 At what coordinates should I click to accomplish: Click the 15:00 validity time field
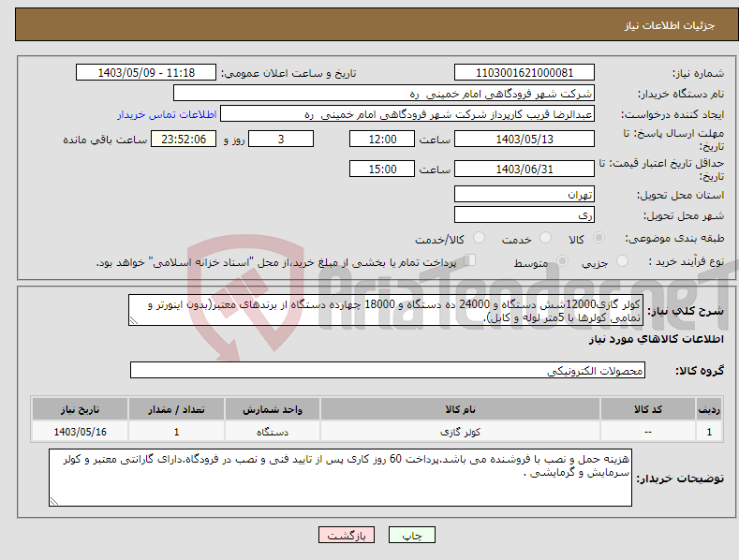click(x=382, y=169)
